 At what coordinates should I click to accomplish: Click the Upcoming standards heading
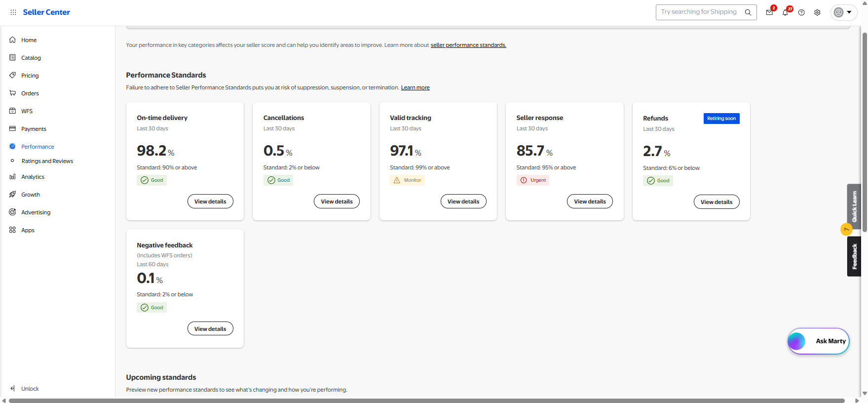161,377
